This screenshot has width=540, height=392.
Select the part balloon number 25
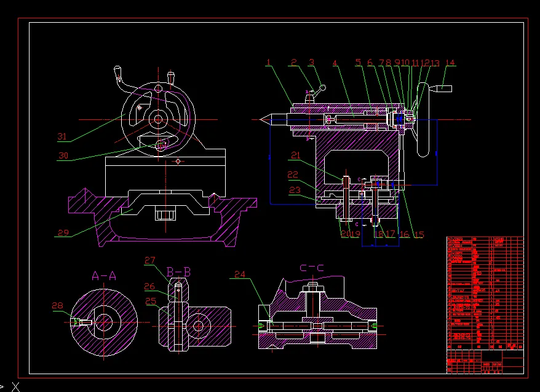(151, 302)
